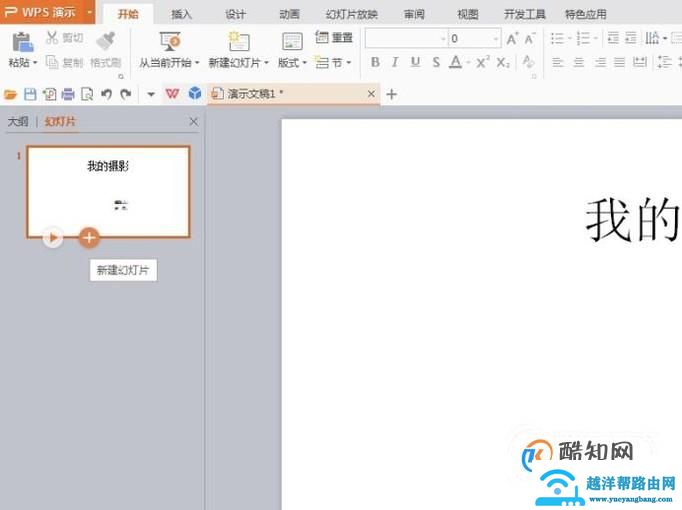The image size is (682, 510).
Task: Expand the 版式 layout dropdown arrow
Action: [x=304, y=63]
